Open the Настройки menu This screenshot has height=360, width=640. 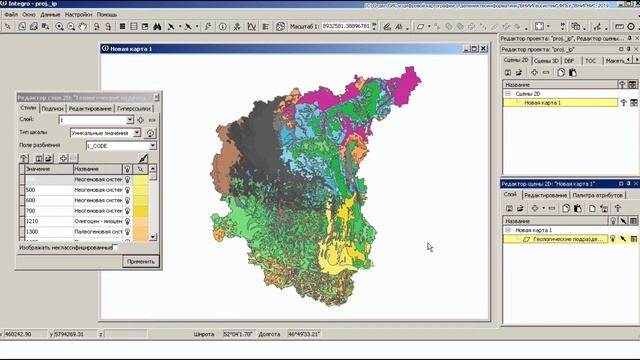pyautogui.click(x=78, y=14)
